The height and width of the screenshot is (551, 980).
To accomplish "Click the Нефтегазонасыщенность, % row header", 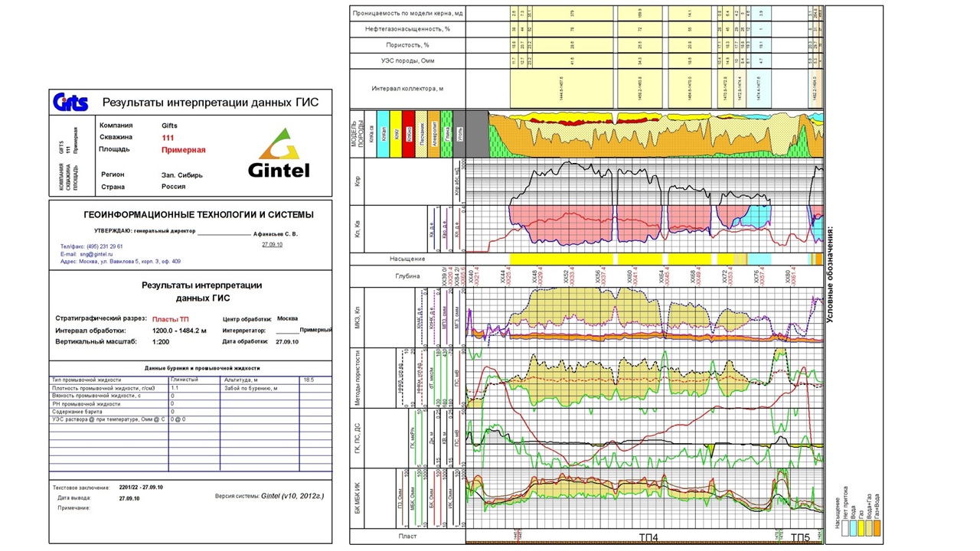I will (407, 29).
